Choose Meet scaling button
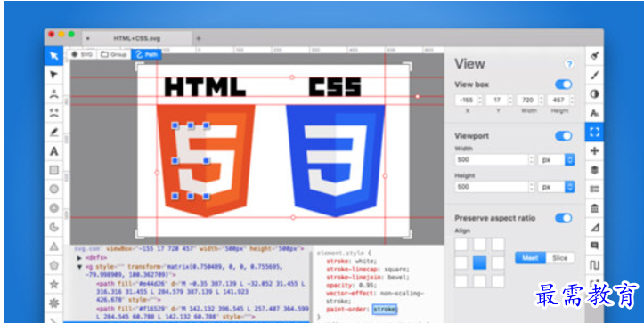644x323 pixels. coord(530,258)
